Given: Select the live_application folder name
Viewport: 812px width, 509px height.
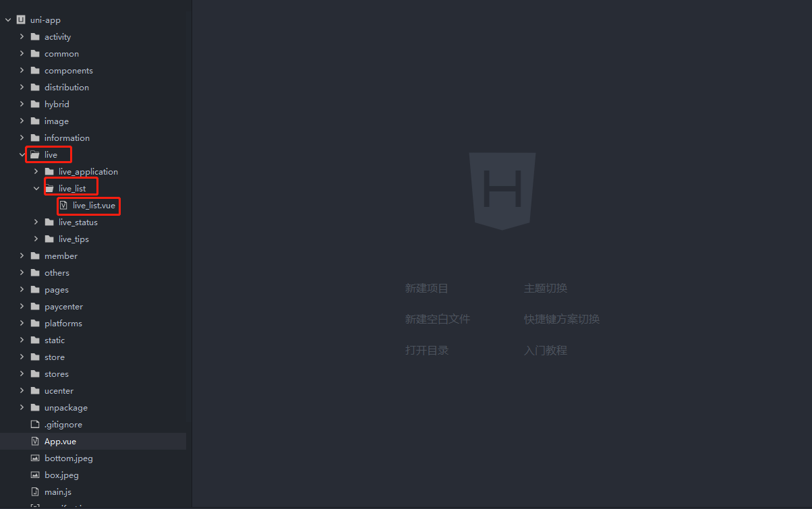Looking at the screenshot, I should (88, 172).
